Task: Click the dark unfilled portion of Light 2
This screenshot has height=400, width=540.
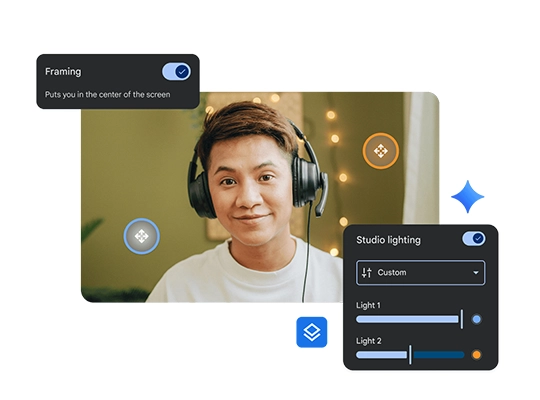Action: pyautogui.click(x=439, y=355)
